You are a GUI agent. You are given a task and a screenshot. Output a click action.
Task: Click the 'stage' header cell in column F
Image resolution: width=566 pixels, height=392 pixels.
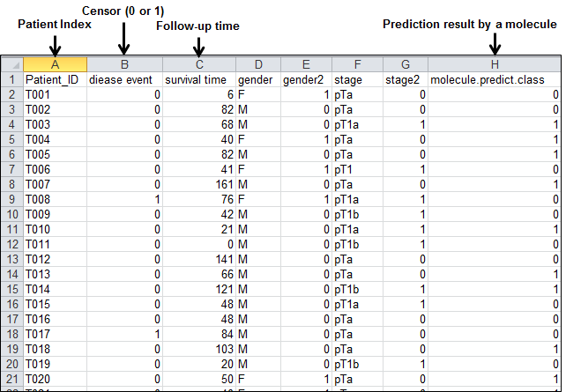[357, 79]
